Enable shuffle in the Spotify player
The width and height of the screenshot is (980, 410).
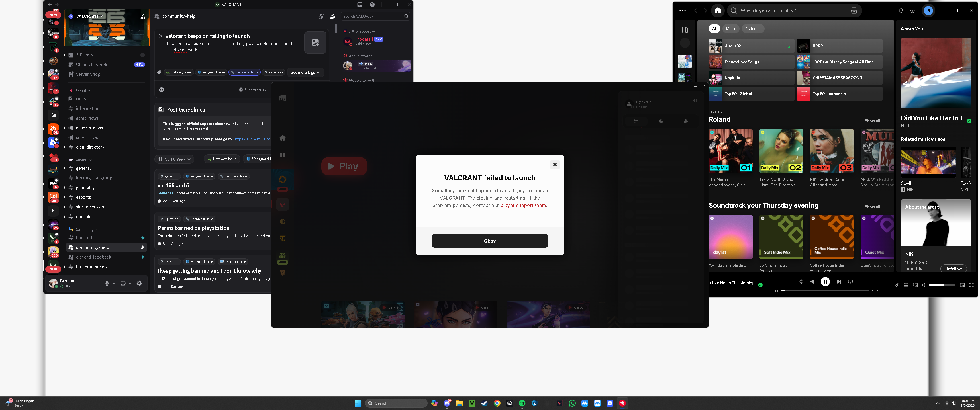tap(800, 281)
